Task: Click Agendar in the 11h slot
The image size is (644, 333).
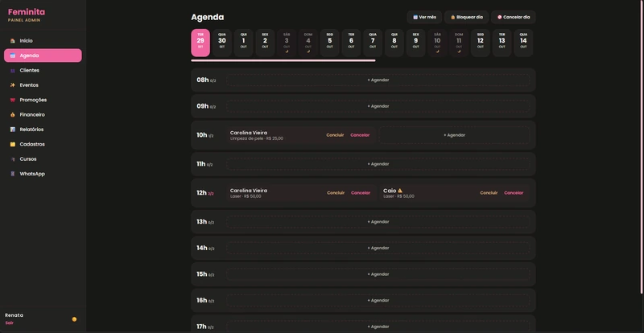Action: click(378, 164)
